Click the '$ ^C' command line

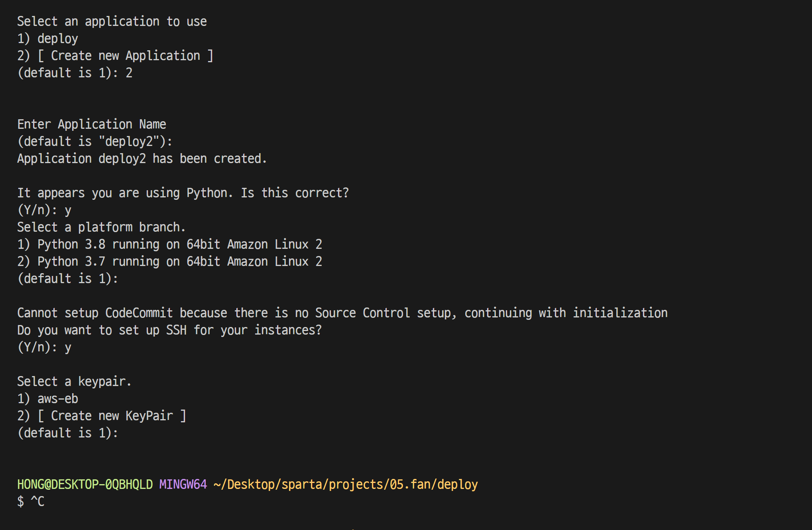coord(31,502)
